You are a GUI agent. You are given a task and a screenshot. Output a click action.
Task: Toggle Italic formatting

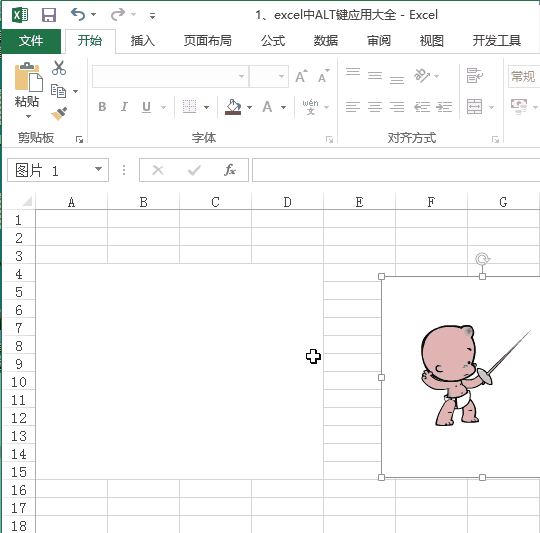(x=124, y=107)
